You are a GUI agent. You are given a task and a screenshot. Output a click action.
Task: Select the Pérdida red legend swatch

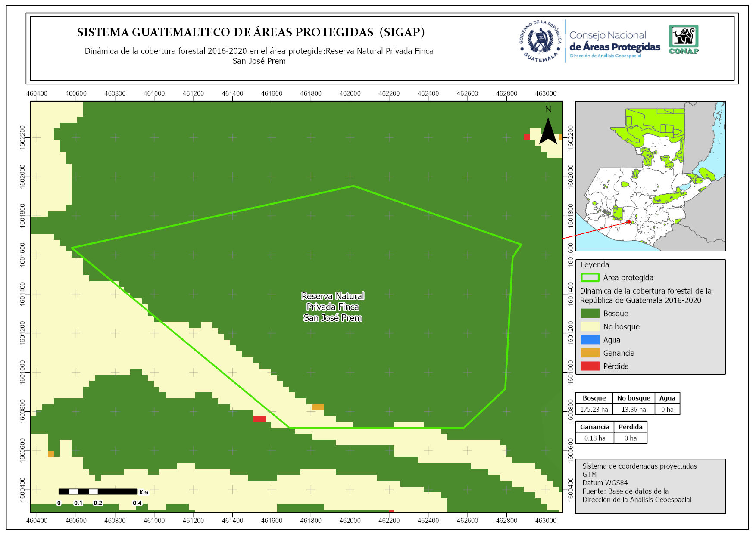pos(590,366)
